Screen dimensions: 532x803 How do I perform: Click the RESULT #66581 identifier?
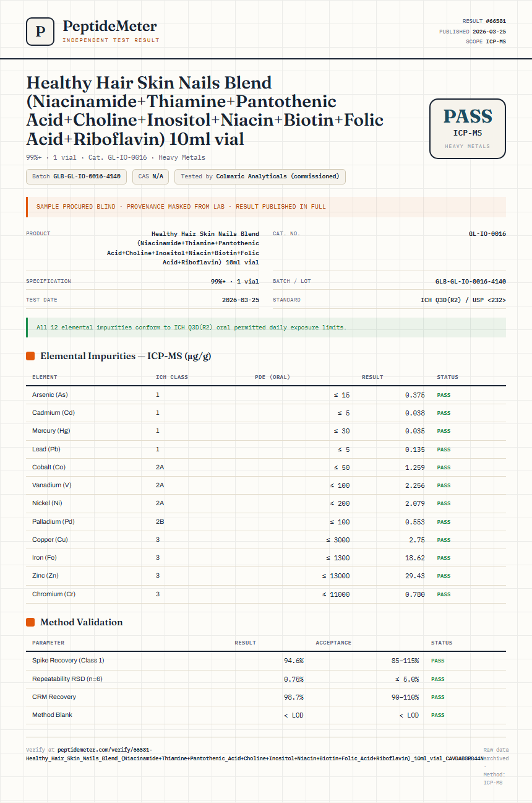(x=484, y=21)
